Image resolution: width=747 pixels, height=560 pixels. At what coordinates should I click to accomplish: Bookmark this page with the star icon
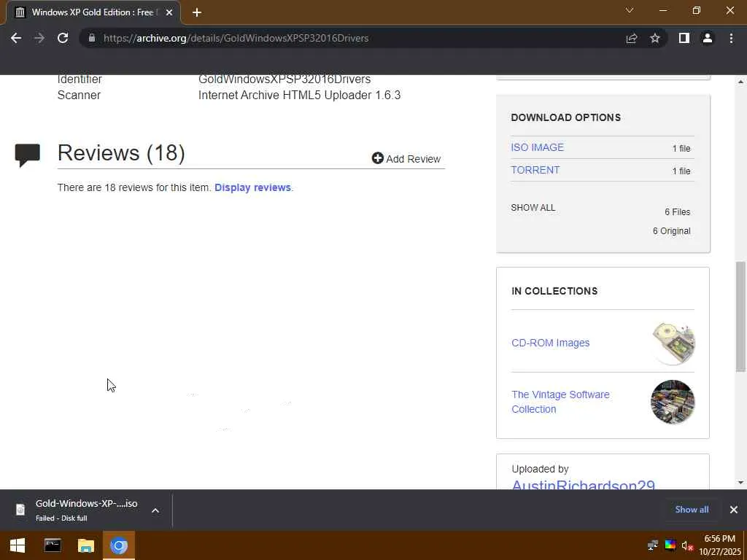655,38
